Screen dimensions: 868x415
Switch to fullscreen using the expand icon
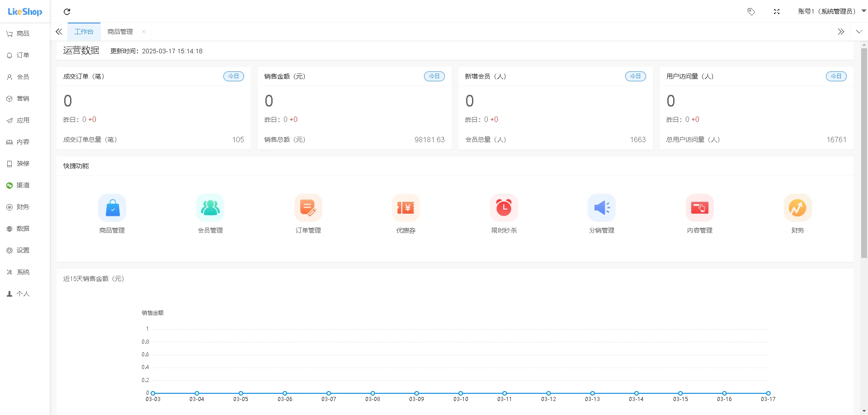click(x=777, y=12)
